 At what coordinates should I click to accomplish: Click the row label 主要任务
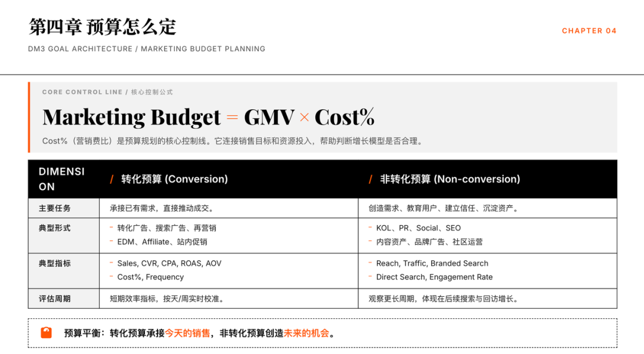click(55, 208)
